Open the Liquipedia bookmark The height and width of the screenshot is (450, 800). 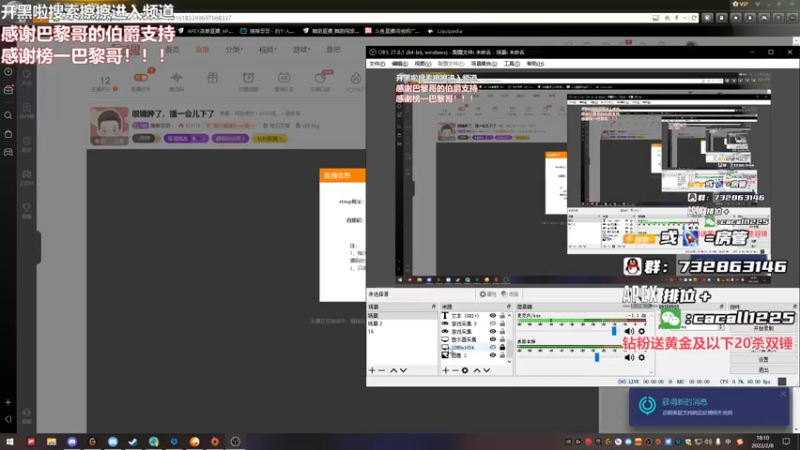coord(445,31)
